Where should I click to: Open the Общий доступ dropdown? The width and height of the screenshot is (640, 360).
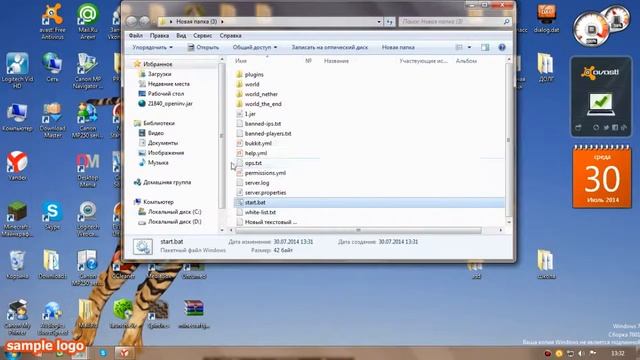pos(255,47)
